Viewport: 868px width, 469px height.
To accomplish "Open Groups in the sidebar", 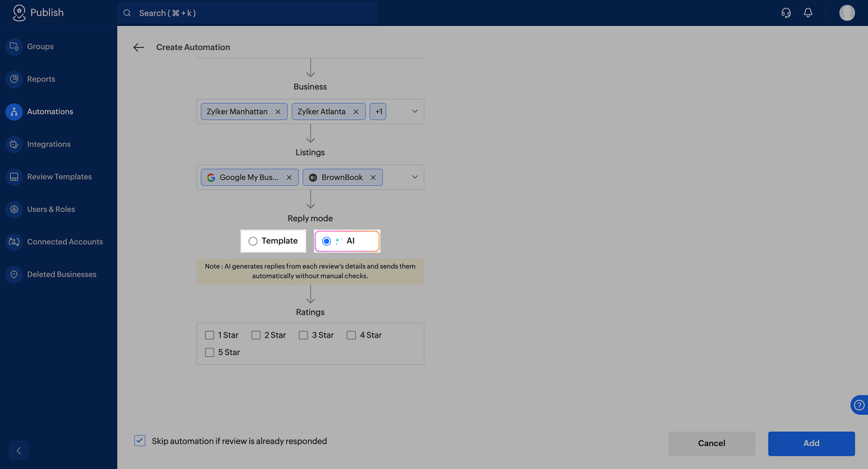I will 40,46.
